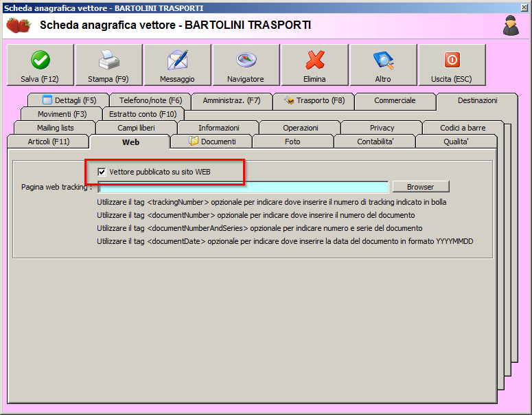Open the Contabilita' tab
This screenshot has width=532, height=415.
(375, 142)
